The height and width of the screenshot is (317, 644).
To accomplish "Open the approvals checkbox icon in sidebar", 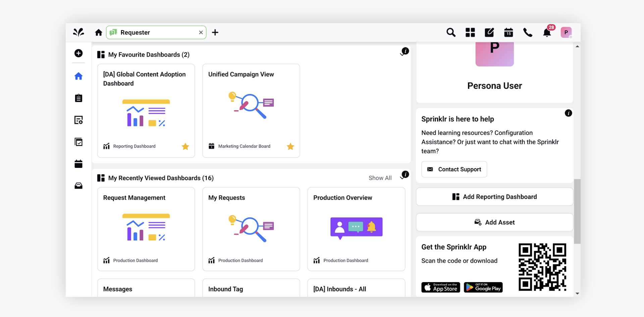I will (78, 142).
